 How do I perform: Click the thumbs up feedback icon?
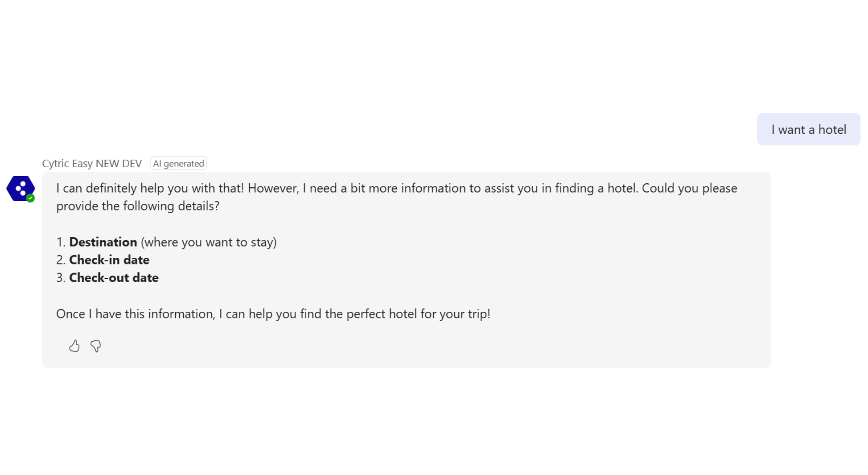coord(74,346)
